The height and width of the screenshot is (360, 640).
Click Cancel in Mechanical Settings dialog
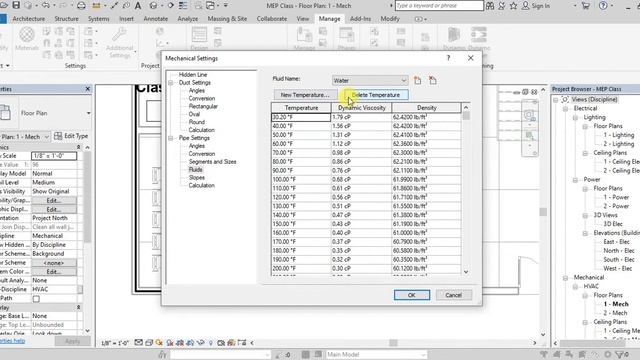point(453,295)
